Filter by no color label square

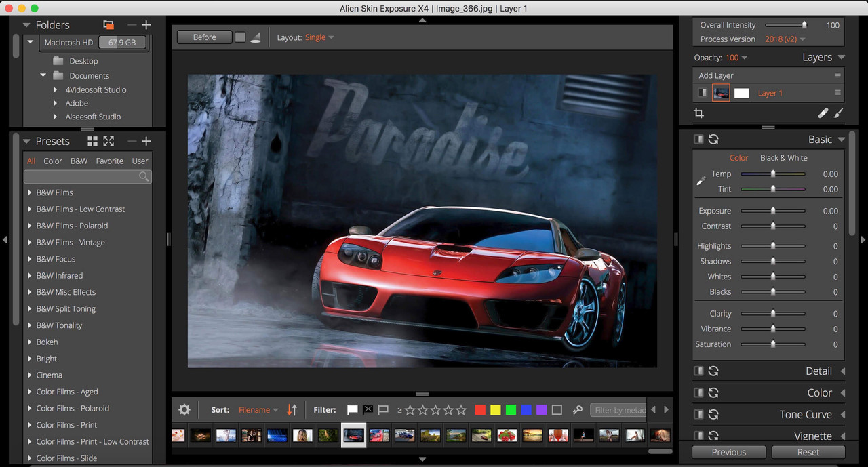557,409
